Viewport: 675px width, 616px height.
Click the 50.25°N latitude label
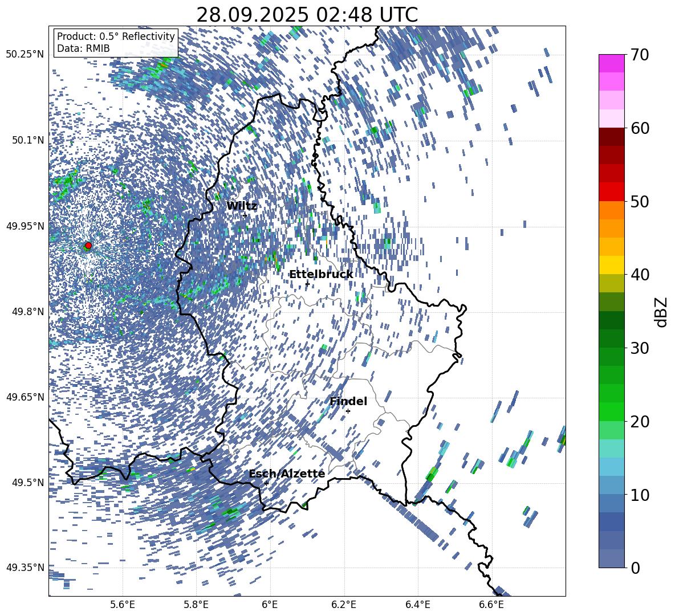point(25,54)
